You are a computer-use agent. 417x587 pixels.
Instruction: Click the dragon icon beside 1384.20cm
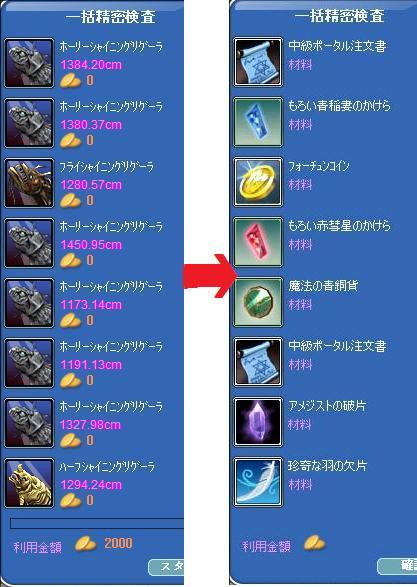(x=29, y=63)
